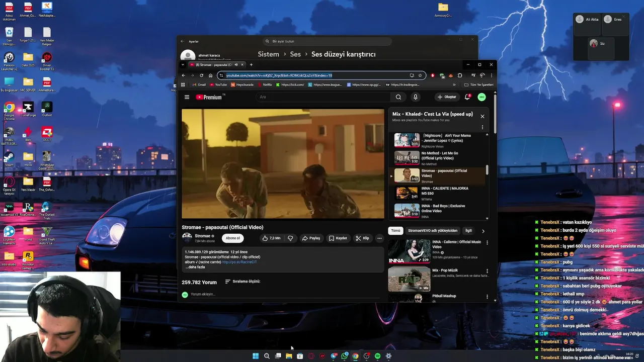
Task: Dislike the Stromae papaoutai video
Action: click(x=290, y=238)
